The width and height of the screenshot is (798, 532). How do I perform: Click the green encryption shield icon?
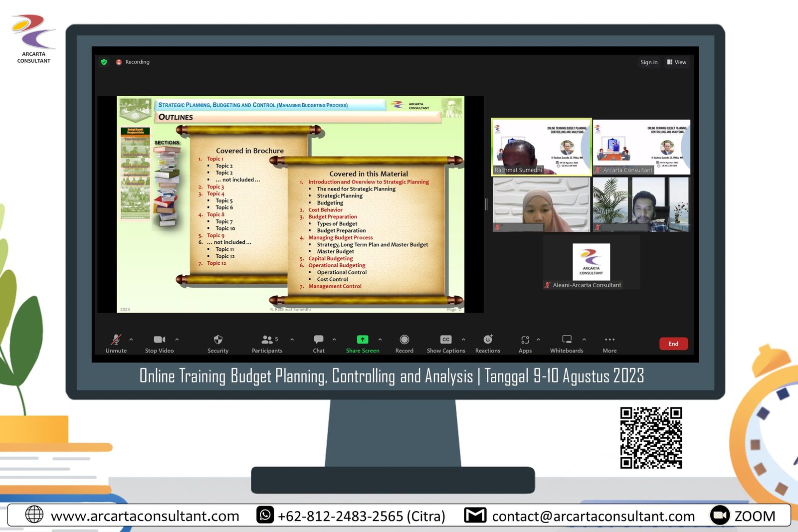[x=104, y=62]
